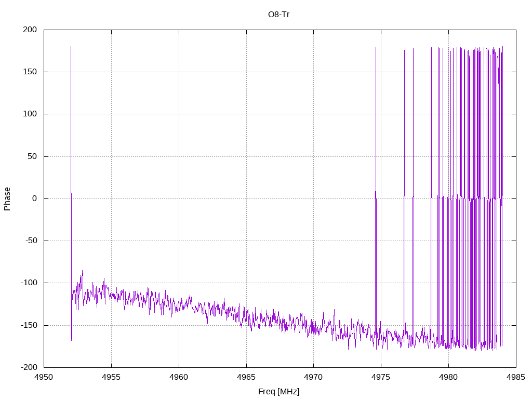
Task: Click the x-axis tick label 4970
Action: point(313,377)
